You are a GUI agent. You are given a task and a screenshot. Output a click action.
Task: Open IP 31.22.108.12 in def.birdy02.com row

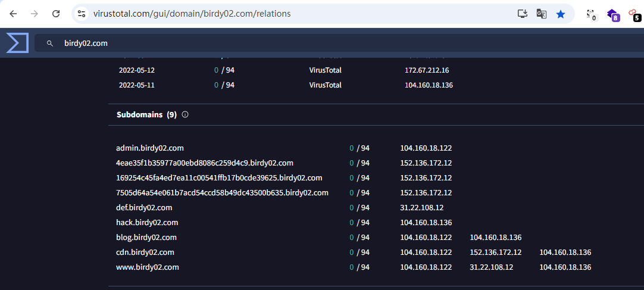coord(421,207)
